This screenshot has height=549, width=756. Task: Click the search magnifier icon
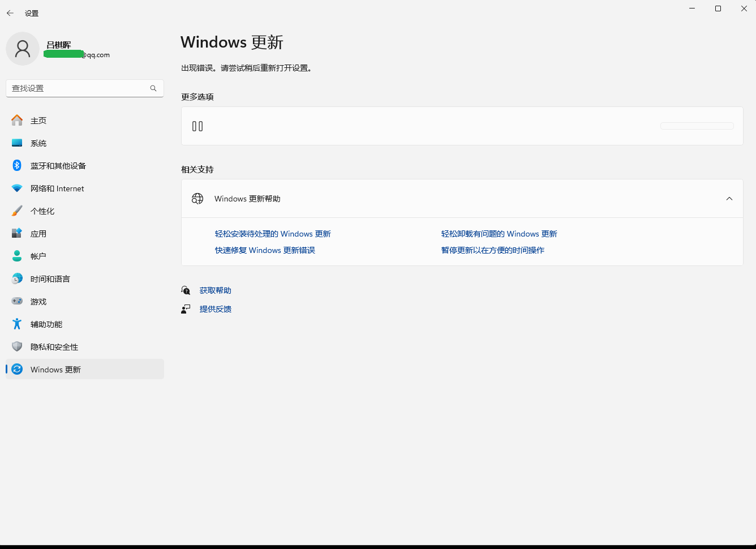(153, 88)
